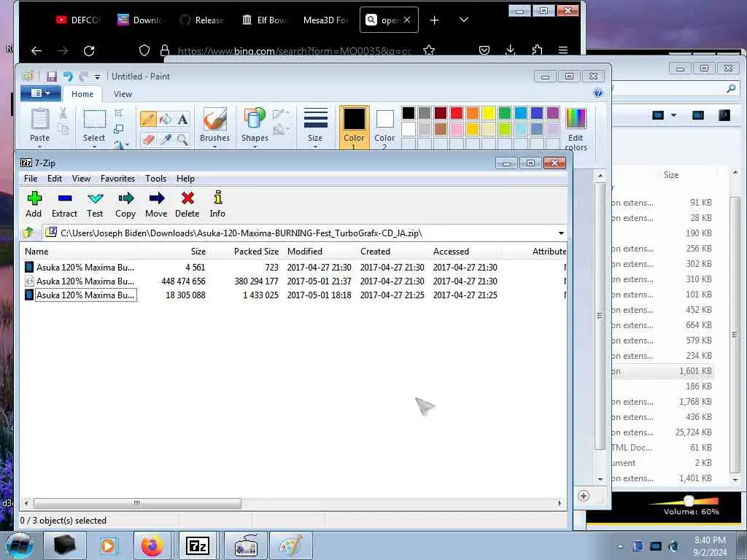Click the Undo arrow in Paint quick access toolbar
Screen dimensions: 747x560
tap(68, 76)
